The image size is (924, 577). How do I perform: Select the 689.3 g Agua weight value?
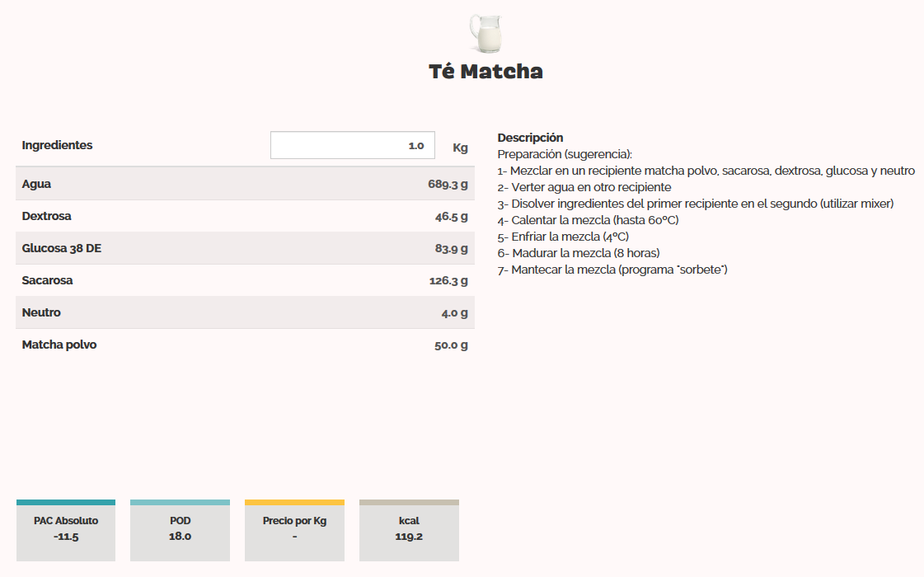448,183
